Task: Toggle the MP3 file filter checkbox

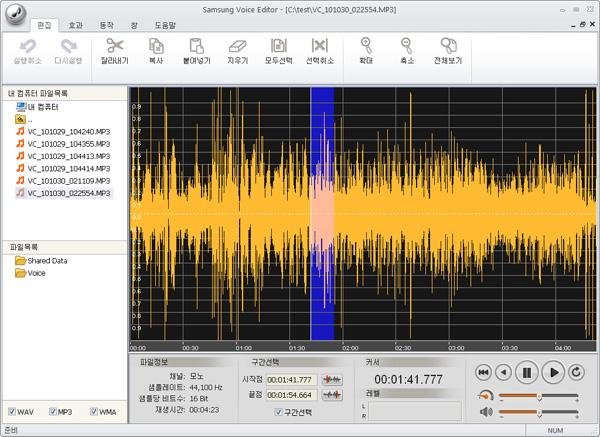Action: coord(53,411)
